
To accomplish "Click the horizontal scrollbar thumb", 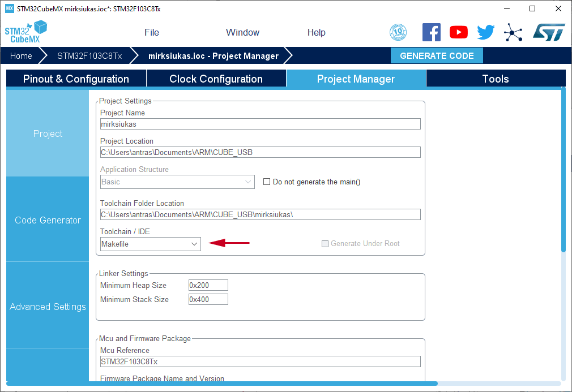I will point(222,384).
